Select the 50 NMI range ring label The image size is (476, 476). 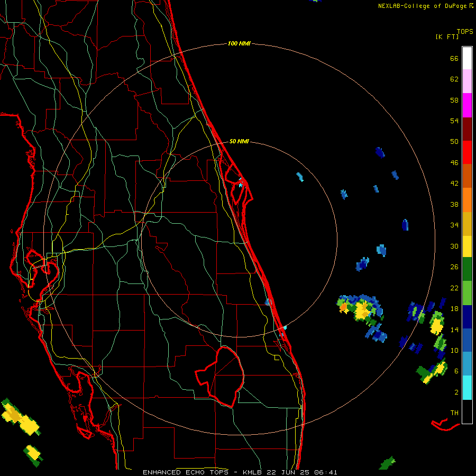239,141
